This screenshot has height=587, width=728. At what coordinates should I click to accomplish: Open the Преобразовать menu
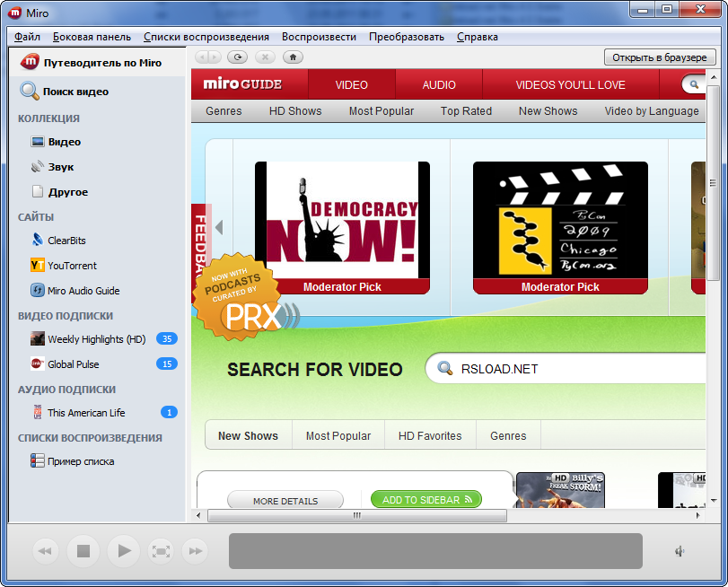coord(407,37)
